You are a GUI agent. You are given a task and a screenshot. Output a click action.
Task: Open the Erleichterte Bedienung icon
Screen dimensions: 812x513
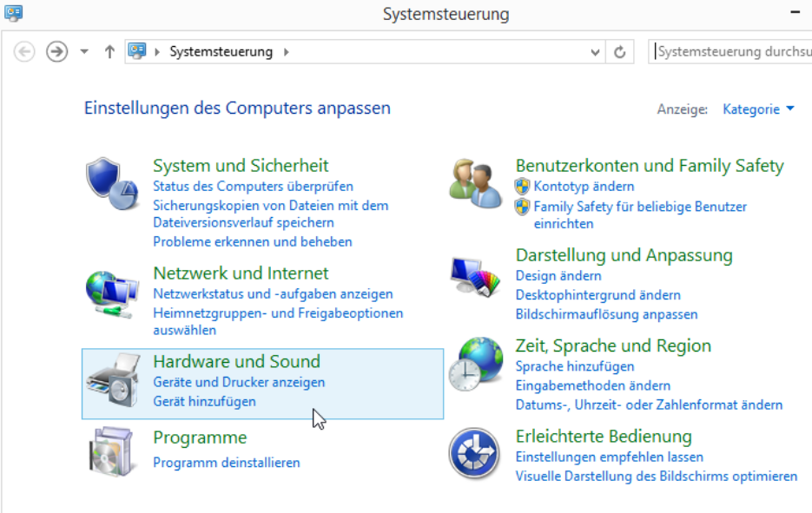pos(474,453)
